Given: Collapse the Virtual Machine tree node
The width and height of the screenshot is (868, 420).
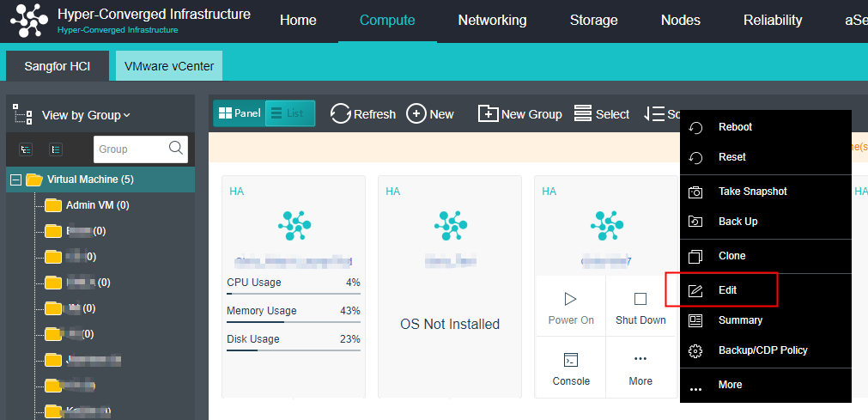Looking at the screenshot, I should (x=15, y=180).
